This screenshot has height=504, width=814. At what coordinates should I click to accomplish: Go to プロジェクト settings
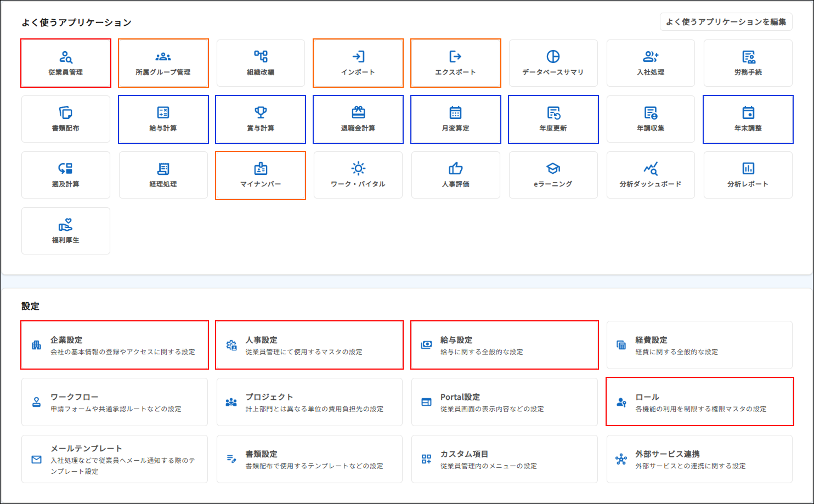click(309, 402)
